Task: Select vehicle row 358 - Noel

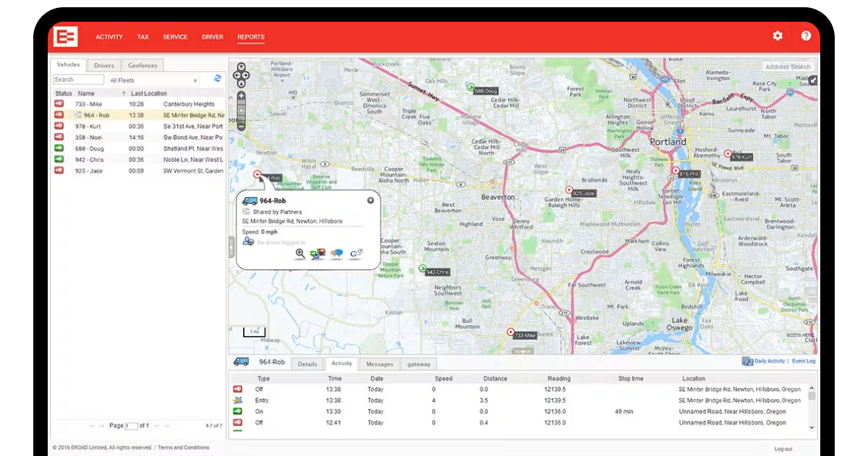Action: [x=137, y=138]
